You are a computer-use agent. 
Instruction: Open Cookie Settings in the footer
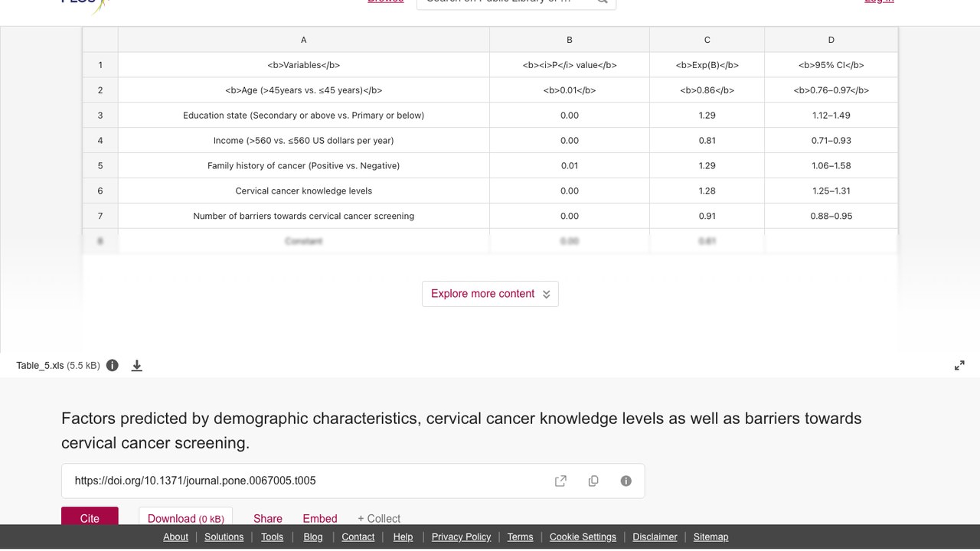(x=583, y=537)
